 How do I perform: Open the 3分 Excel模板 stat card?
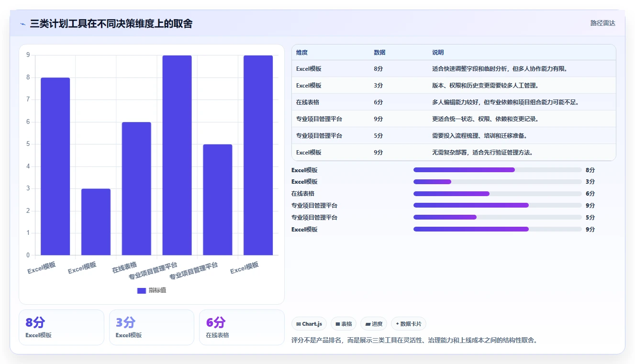[152, 327]
